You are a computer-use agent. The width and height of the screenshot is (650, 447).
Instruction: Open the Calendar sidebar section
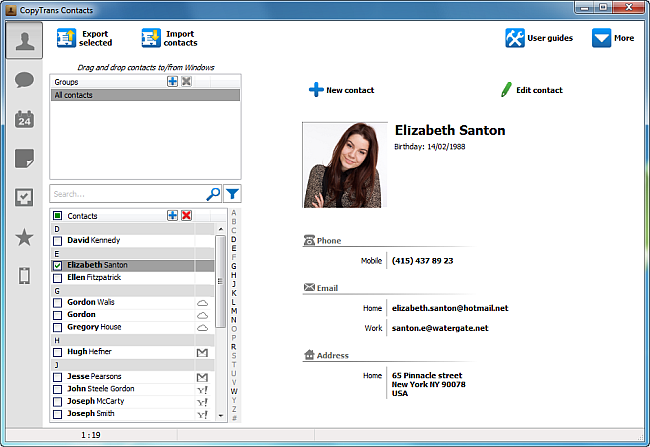click(24, 119)
